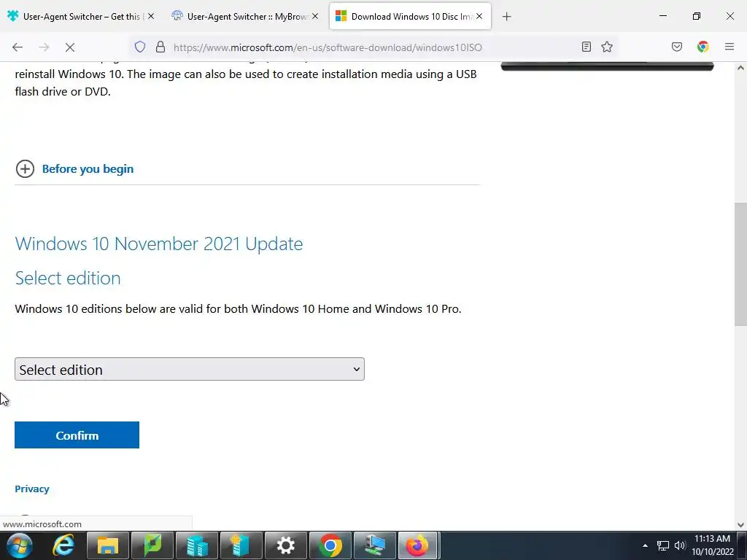747x560 pixels.
Task: Go back to the previous page
Action: pos(18,47)
